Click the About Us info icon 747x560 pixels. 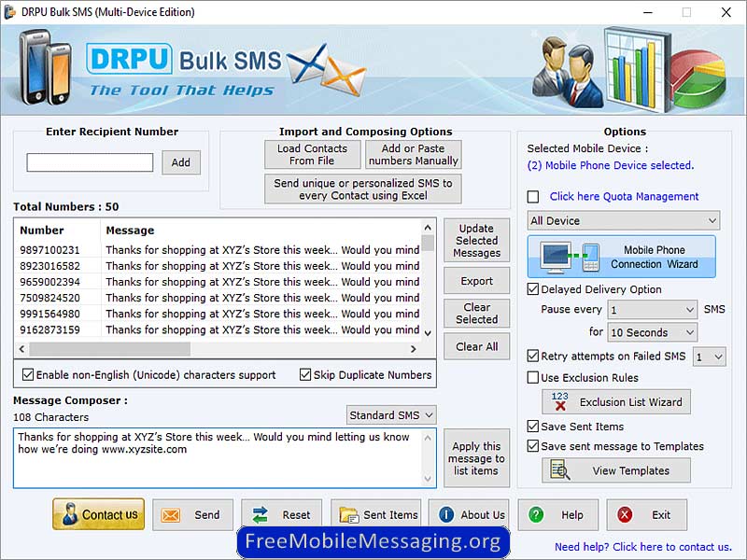click(x=446, y=515)
